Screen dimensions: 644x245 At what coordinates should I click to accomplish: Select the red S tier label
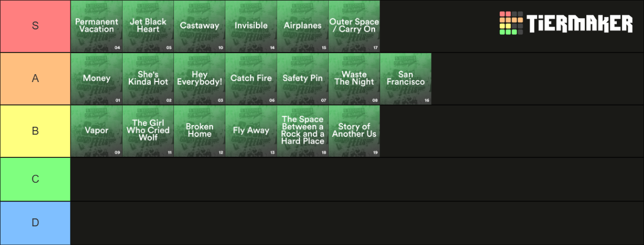[x=36, y=26]
